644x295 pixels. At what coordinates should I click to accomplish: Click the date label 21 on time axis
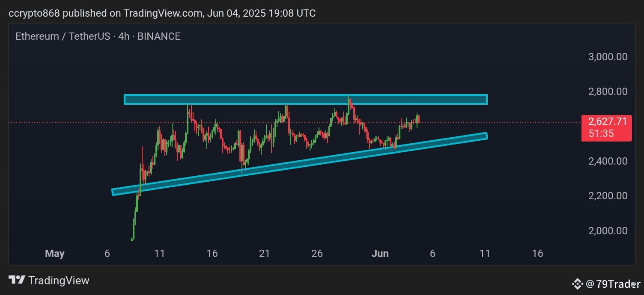[265, 254]
